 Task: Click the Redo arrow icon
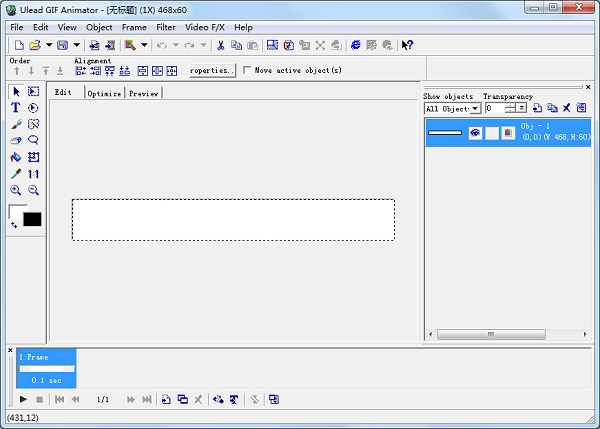(x=189, y=45)
